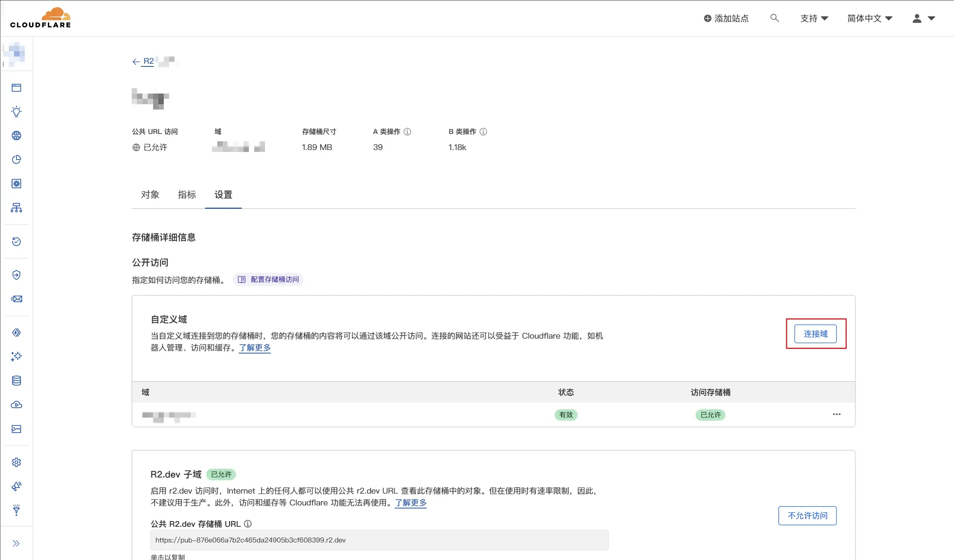Open domain registration globe icon
Image resolution: width=954 pixels, height=560 pixels.
click(16, 136)
